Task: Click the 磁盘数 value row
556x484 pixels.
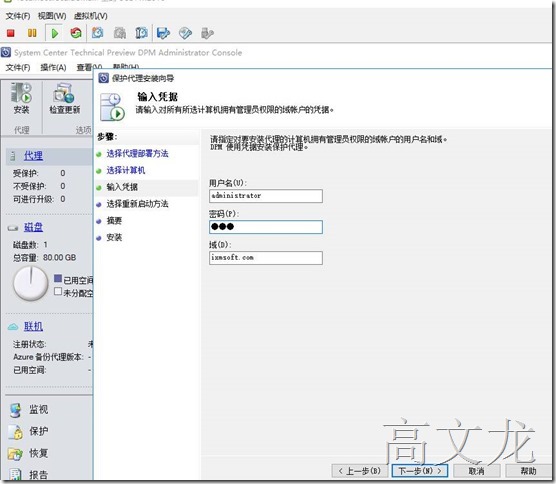Action: coord(30,245)
